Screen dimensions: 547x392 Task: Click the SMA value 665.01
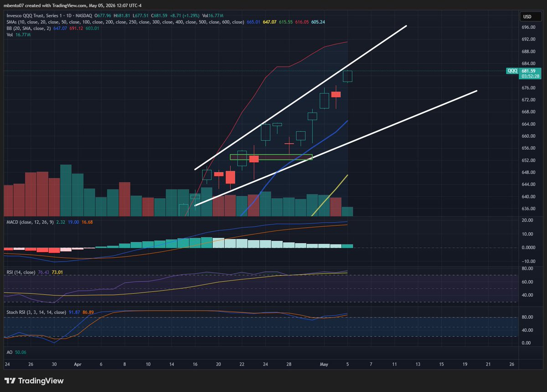point(253,22)
